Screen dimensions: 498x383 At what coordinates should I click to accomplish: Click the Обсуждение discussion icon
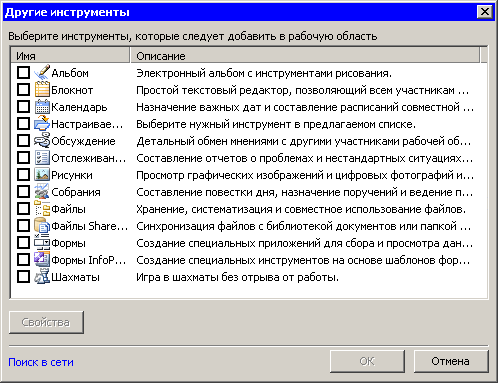point(42,140)
